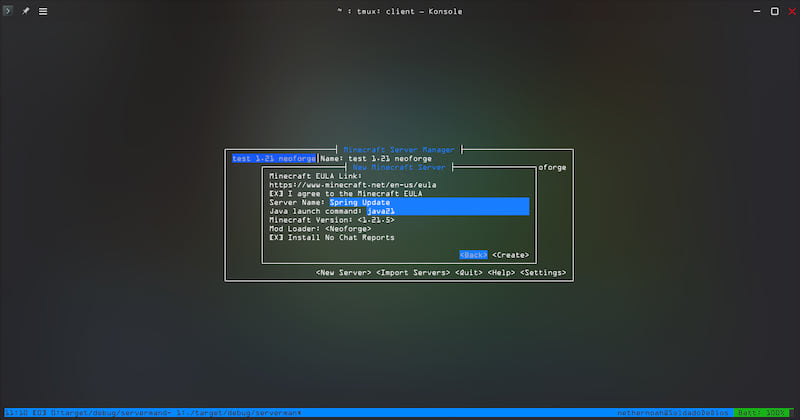The image size is (800, 420).
Task: Click the Konsole terminal icon in title bar
Action: coord(9,10)
